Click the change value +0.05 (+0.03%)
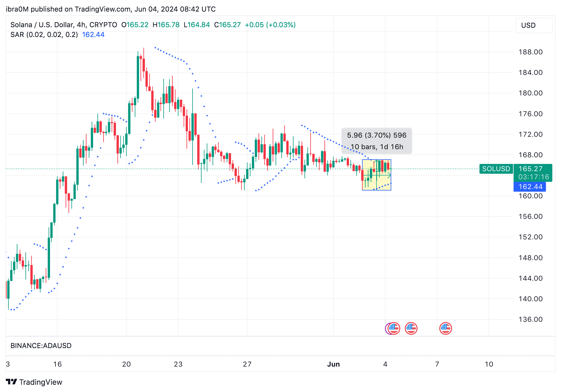 tap(270, 25)
